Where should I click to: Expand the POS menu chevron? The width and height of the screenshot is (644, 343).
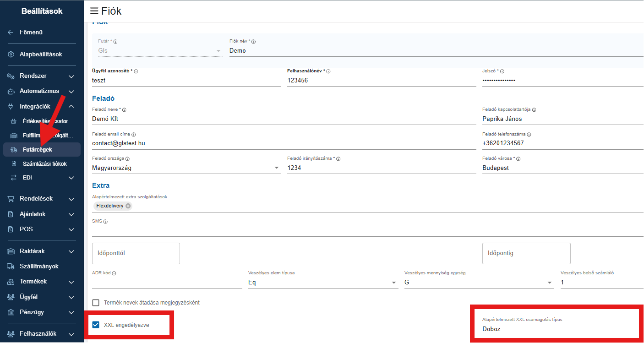coord(71,229)
